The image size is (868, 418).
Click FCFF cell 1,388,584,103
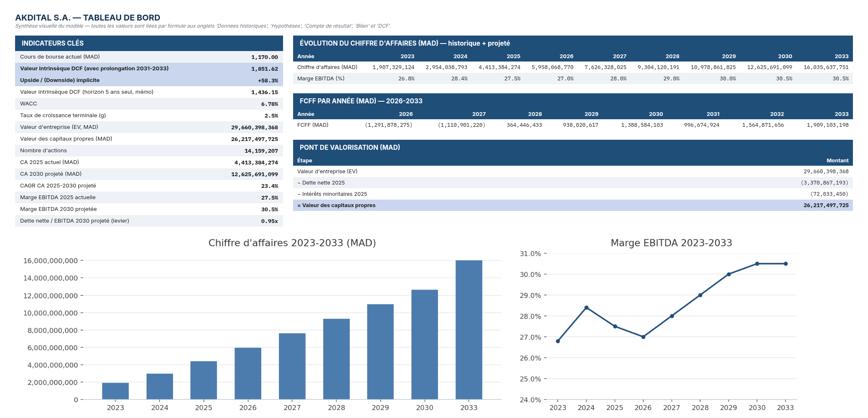tap(642, 125)
